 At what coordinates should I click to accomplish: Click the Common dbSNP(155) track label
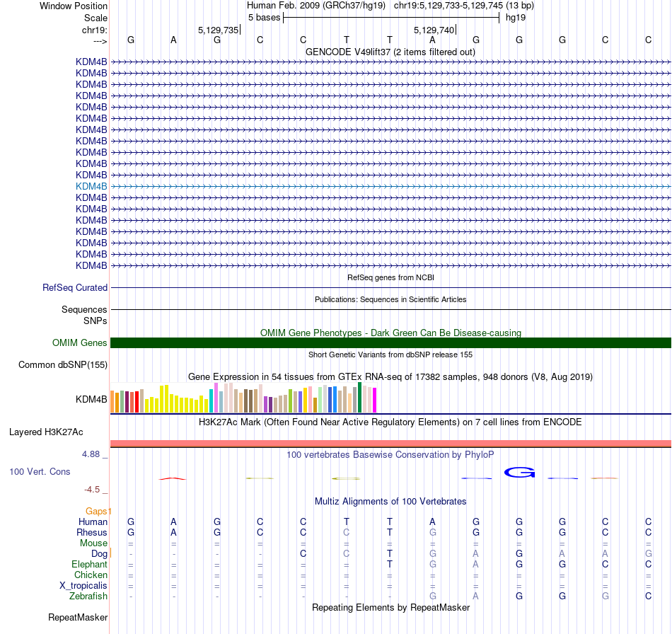[x=63, y=365]
